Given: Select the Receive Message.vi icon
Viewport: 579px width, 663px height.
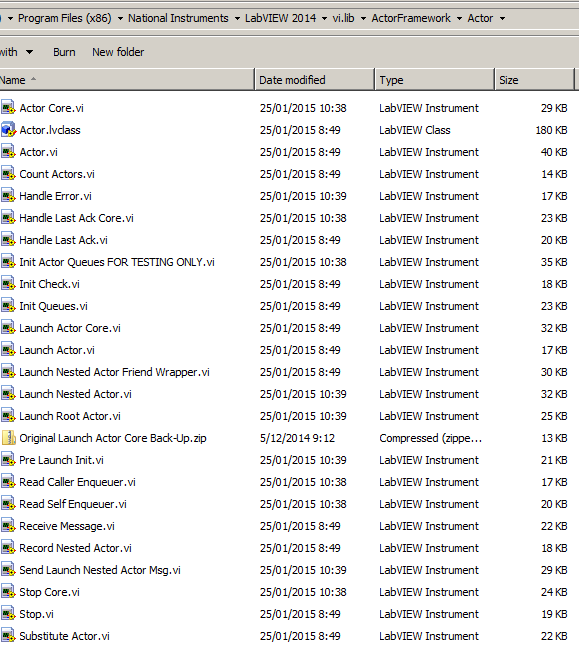Looking at the screenshot, I should (x=8, y=526).
